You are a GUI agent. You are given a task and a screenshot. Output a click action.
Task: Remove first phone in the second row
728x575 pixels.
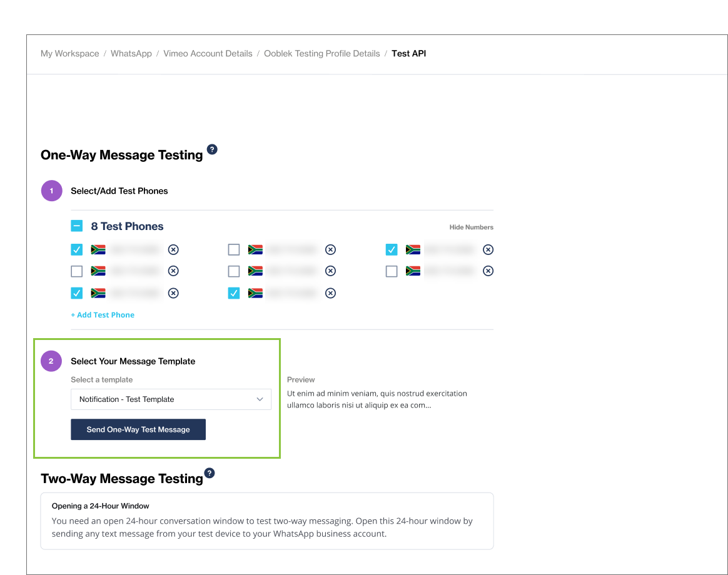click(x=174, y=271)
